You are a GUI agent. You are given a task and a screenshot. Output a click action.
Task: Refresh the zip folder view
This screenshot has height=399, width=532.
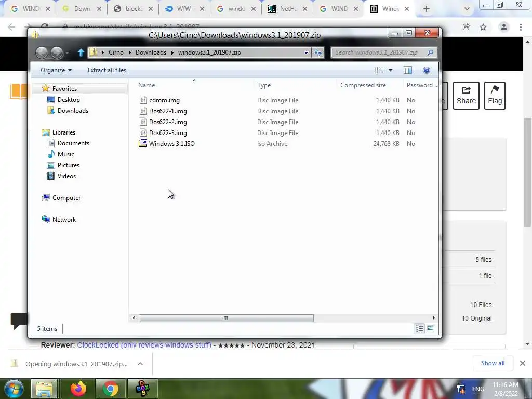318,52
